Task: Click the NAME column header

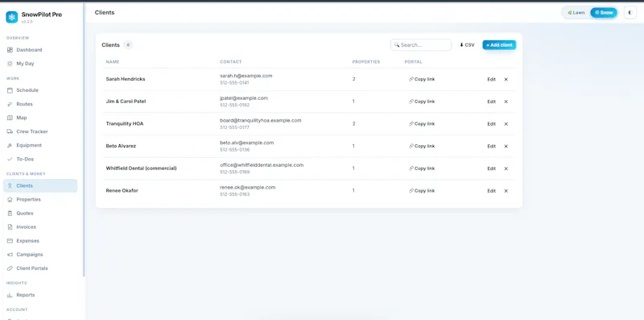Action: click(113, 62)
